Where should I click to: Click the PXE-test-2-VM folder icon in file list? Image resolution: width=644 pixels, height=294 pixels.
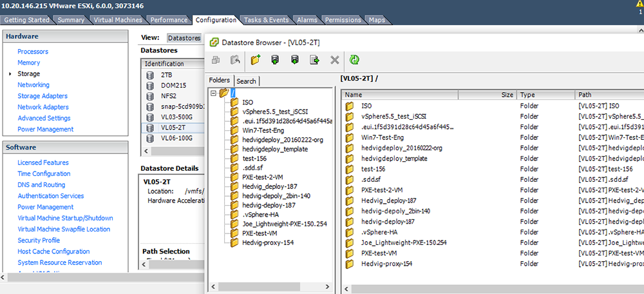(350, 190)
